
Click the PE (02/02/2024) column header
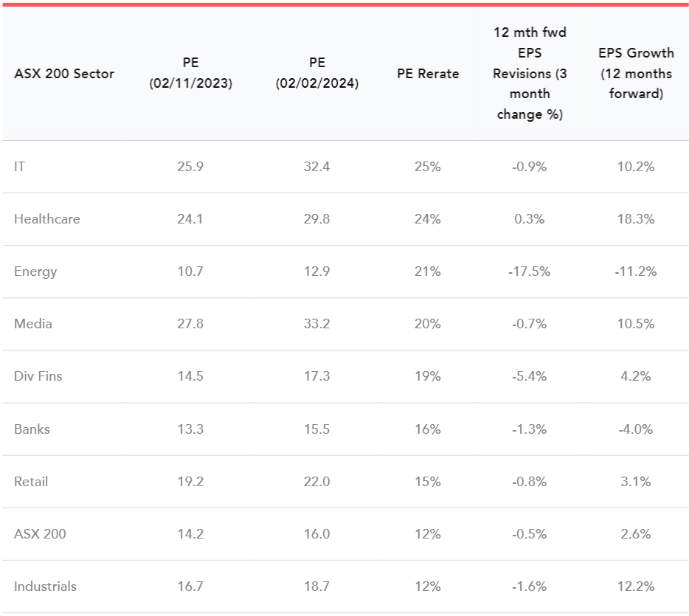(x=317, y=74)
